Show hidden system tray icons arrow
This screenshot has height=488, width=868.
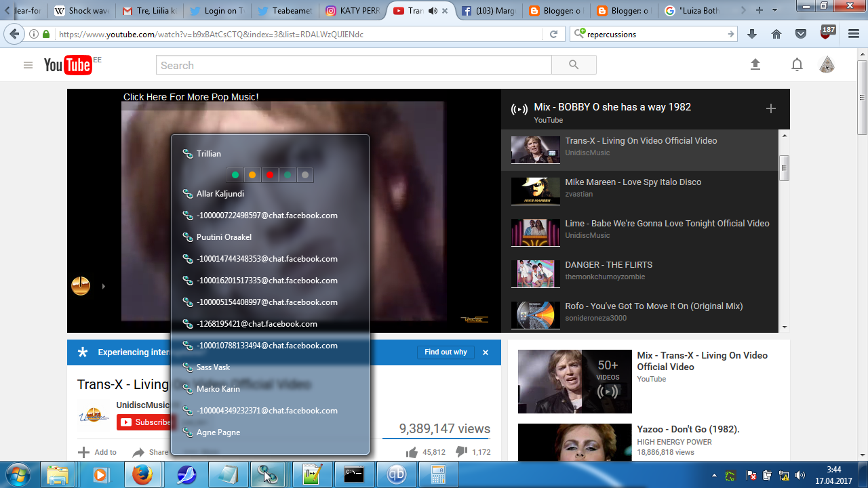pos(713,475)
